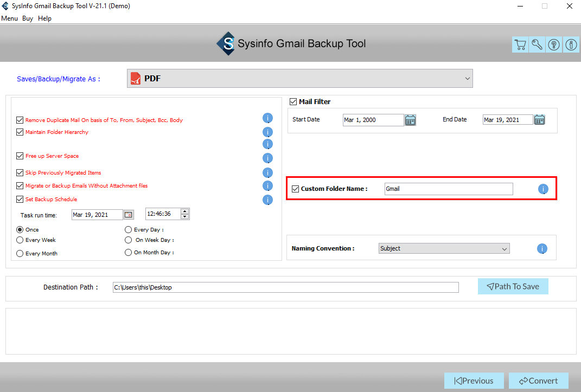Image resolution: width=581 pixels, height=392 pixels.
Task: Click the Convert button
Action: click(x=538, y=381)
